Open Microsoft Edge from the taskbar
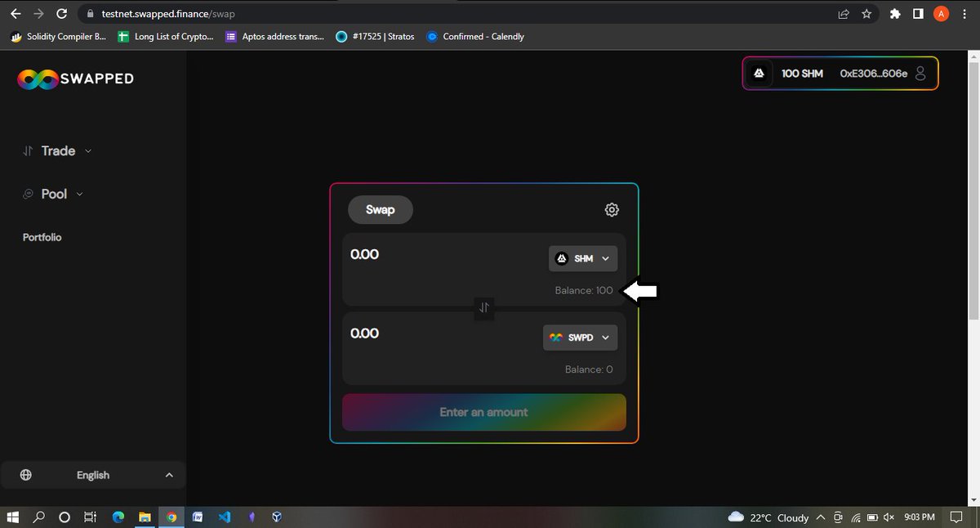Viewport: 980px width, 528px height. [x=118, y=517]
